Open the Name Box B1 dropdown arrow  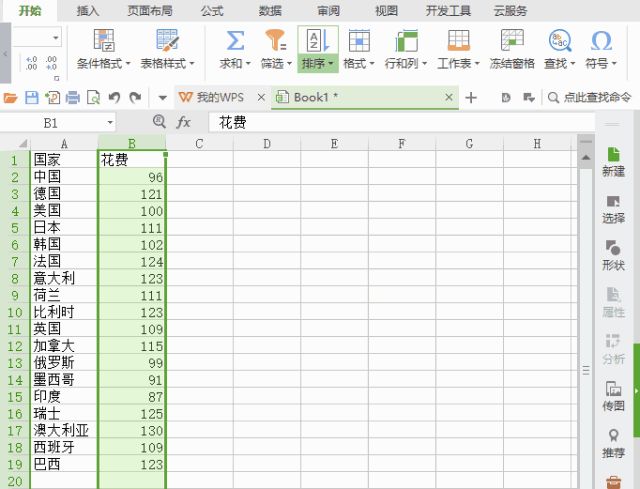pos(110,122)
